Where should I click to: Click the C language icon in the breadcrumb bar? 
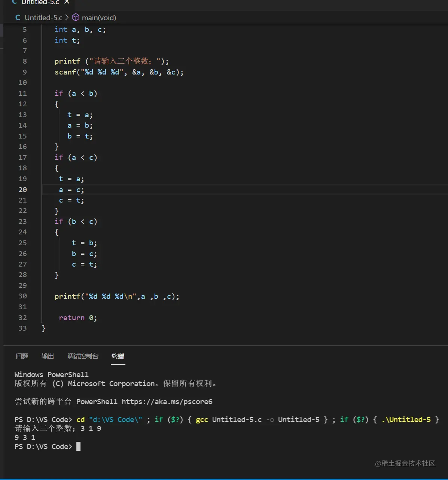[x=17, y=17]
